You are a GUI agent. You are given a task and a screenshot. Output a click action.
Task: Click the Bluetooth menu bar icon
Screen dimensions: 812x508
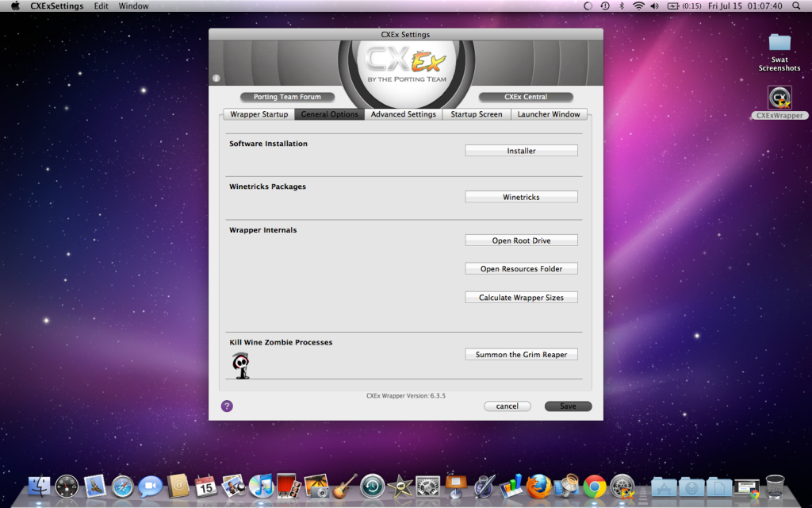point(622,6)
